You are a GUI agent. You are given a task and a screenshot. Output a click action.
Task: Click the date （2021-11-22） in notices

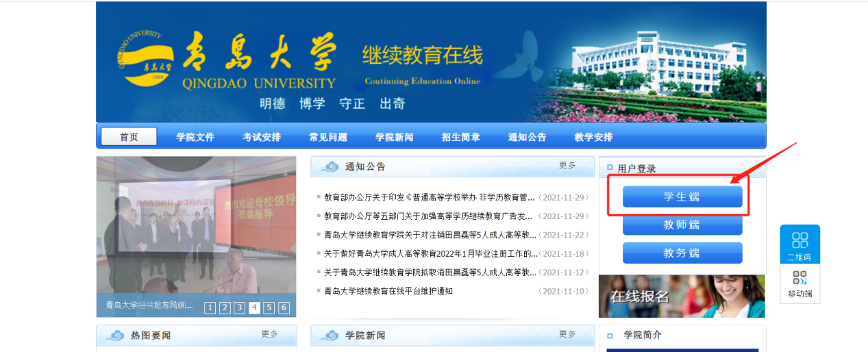pos(563,235)
